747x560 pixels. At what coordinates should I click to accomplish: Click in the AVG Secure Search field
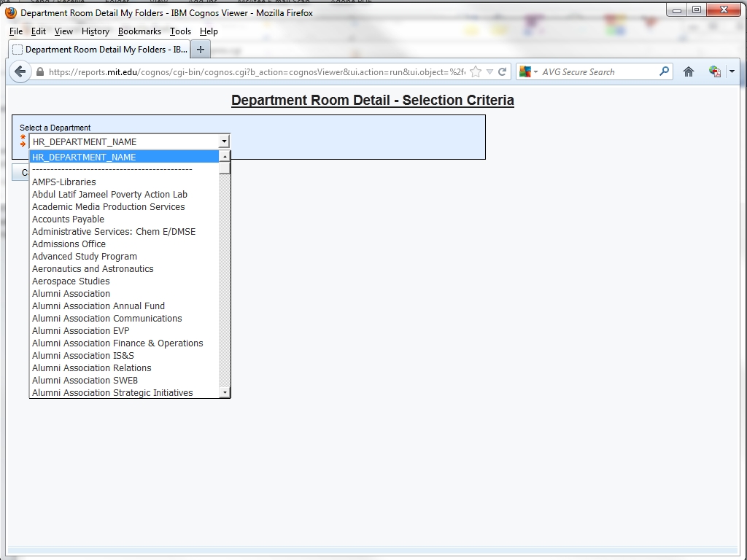click(x=598, y=71)
